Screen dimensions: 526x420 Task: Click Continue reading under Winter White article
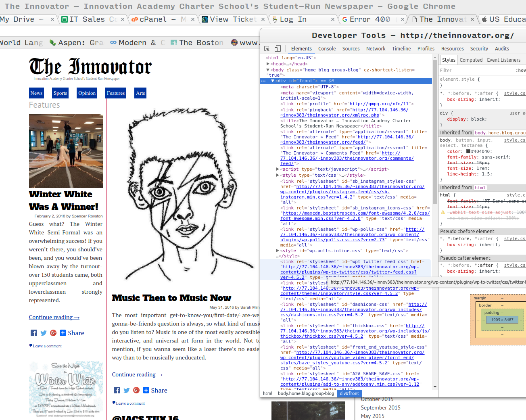coord(54,317)
